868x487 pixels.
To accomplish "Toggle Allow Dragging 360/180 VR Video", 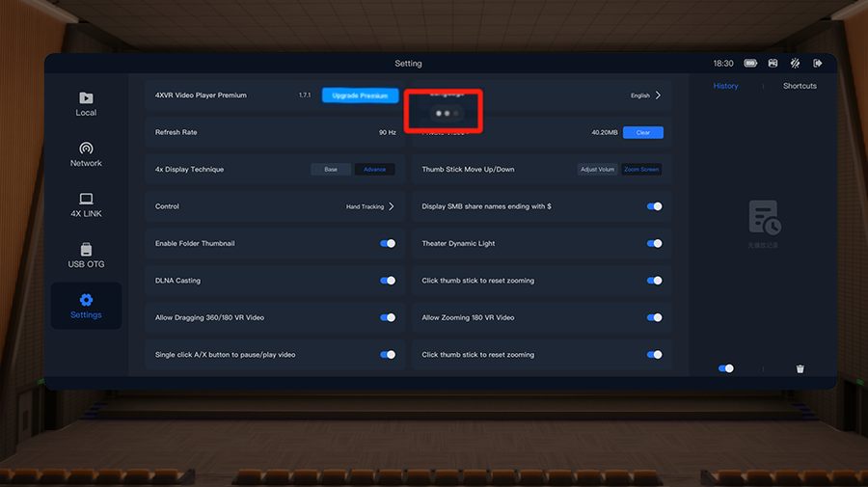I will pyautogui.click(x=388, y=317).
